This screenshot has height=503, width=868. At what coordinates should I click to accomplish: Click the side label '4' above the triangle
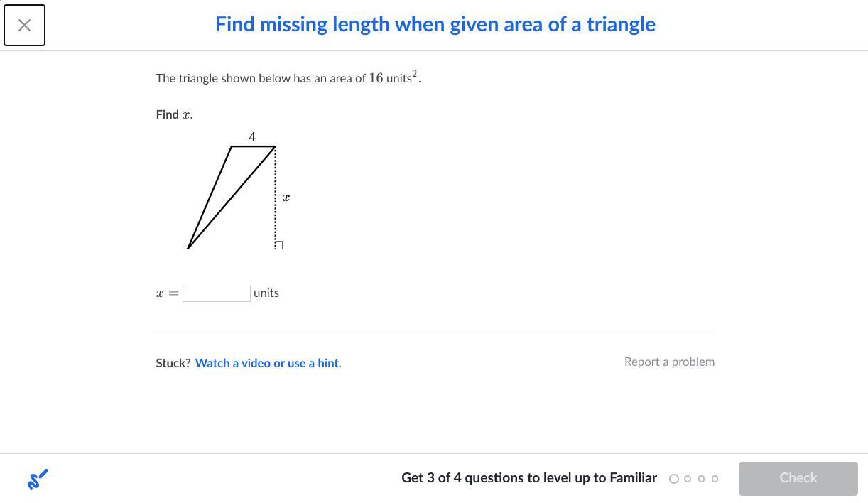coord(252,136)
